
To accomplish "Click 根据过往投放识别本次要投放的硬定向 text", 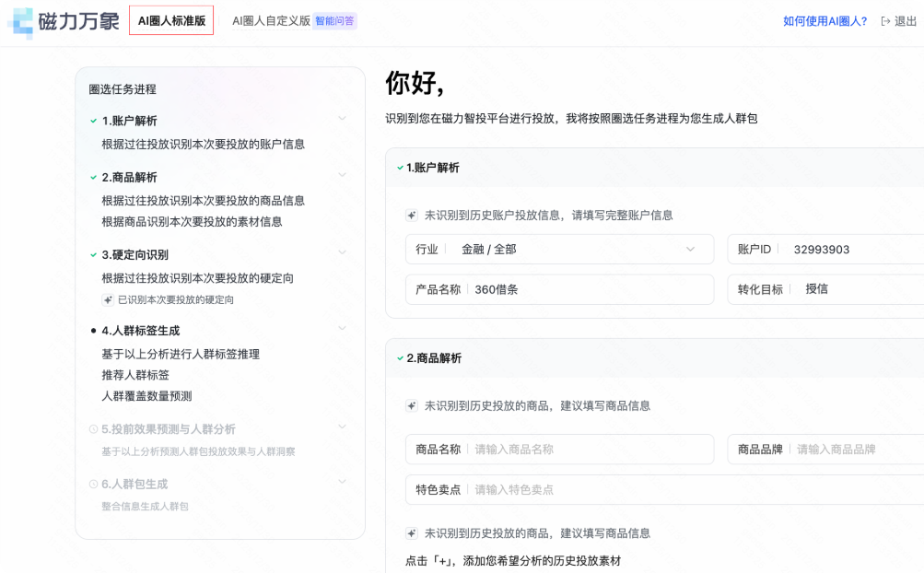I will click(x=197, y=278).
